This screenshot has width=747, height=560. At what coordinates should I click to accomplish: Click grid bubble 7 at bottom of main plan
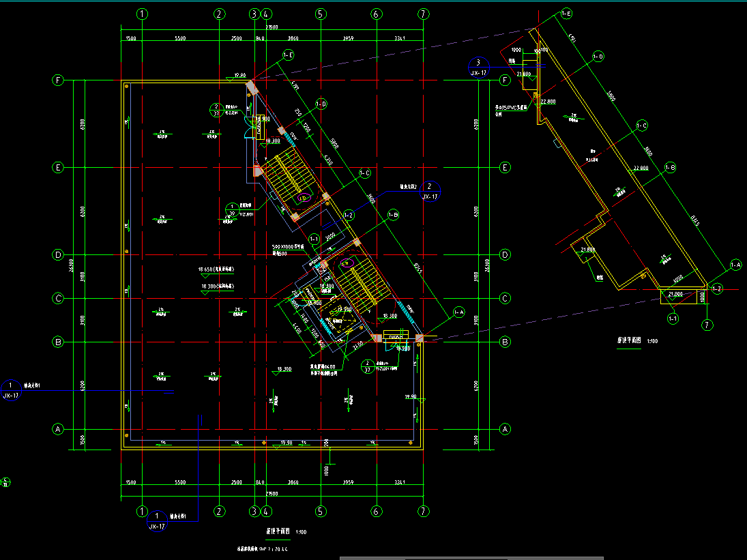point(424,511)
